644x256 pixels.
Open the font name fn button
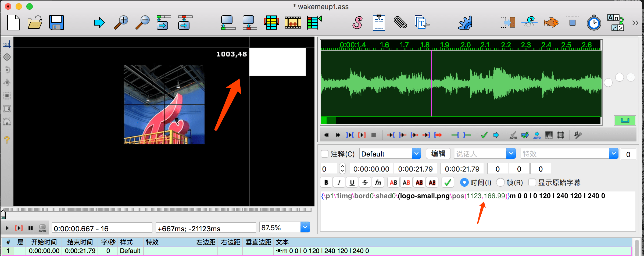378,183
